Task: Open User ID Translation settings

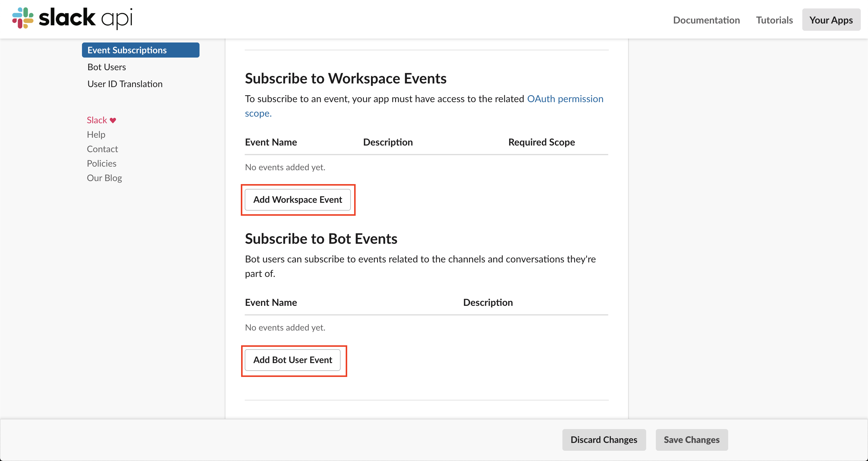Action: (x=125, y=83)
